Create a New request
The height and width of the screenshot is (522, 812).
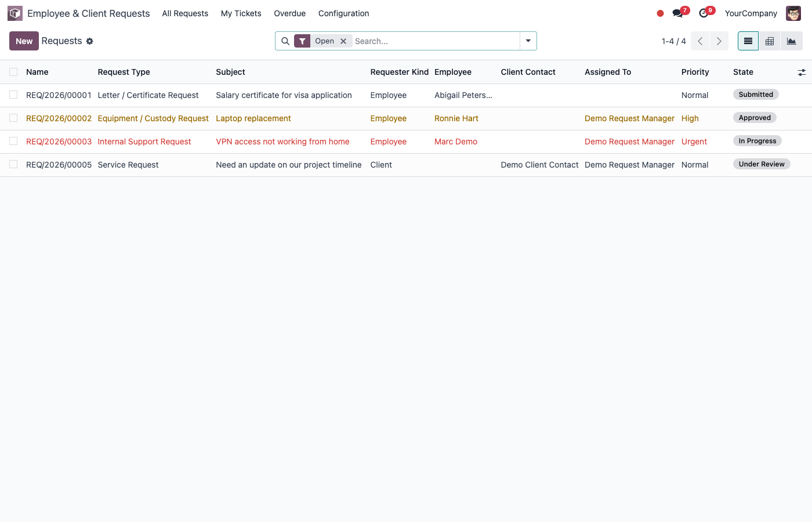(x=24, y=41)
